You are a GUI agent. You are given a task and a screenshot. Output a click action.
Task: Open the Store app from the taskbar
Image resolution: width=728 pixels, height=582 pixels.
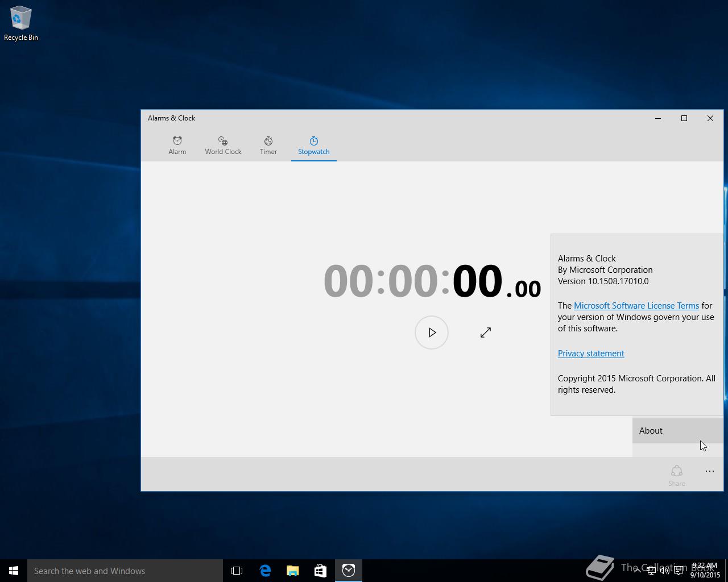click(320, 571)
